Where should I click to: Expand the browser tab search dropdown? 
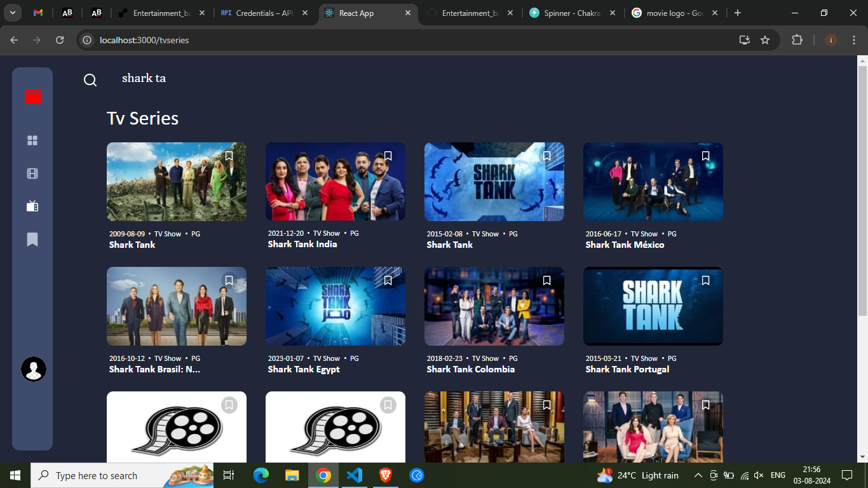click(13, 13)
